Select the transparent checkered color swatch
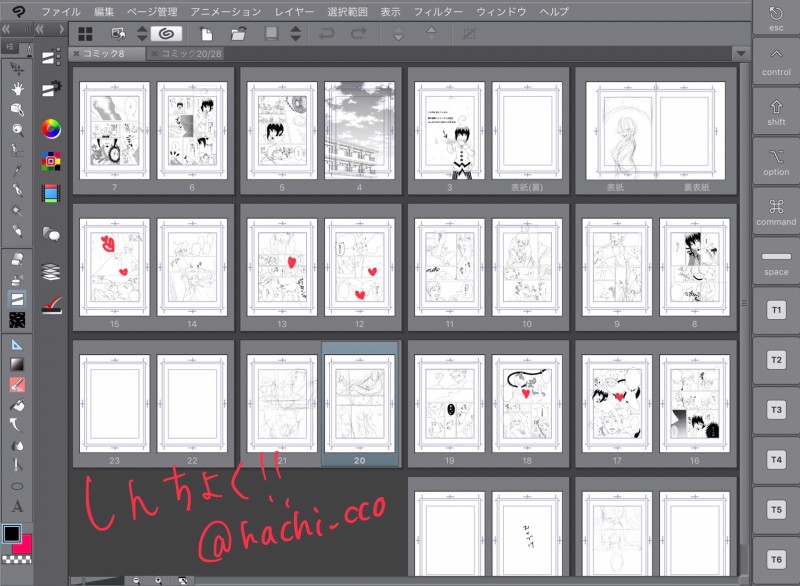Screen dimensions: 800x586 click(16, 559)
